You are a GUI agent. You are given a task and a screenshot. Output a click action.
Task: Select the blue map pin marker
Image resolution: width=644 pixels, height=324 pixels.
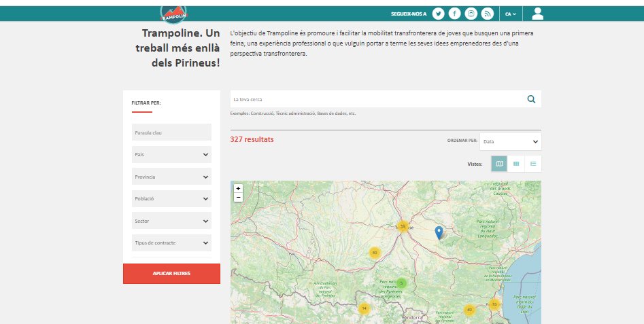(439, 232)
